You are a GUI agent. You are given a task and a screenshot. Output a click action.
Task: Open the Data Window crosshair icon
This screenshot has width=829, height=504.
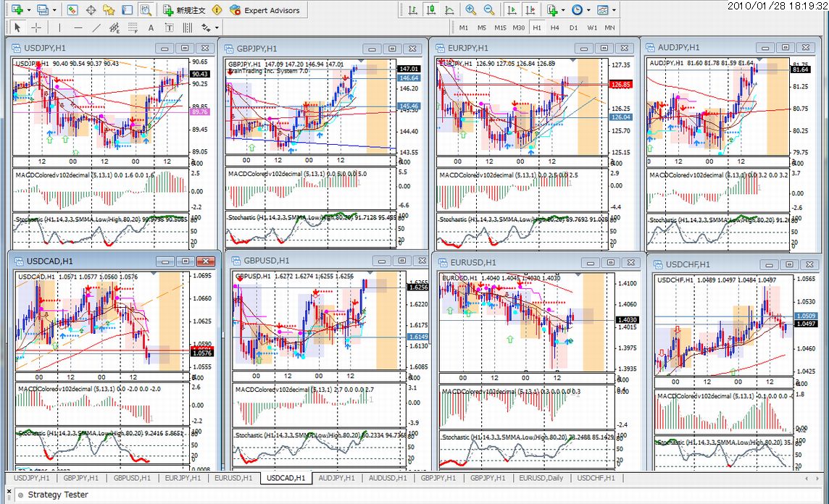tap(91, 9)
